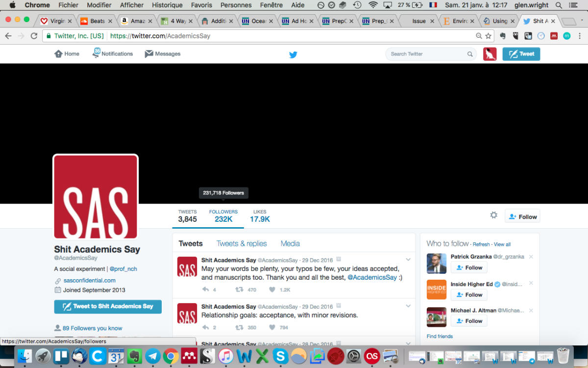Open the profile gear settings icon
The image size is (588, 368).
pyautogui.click(x=493, y=215)
